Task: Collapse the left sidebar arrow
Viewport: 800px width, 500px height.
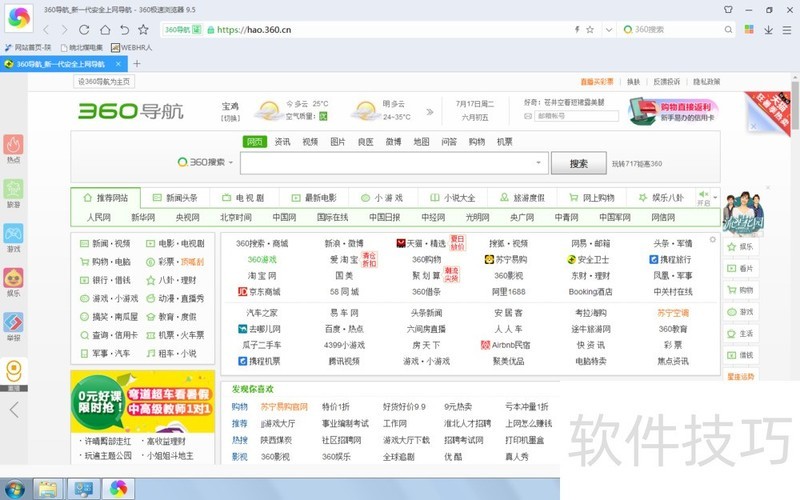Action: tap(13, 409)
